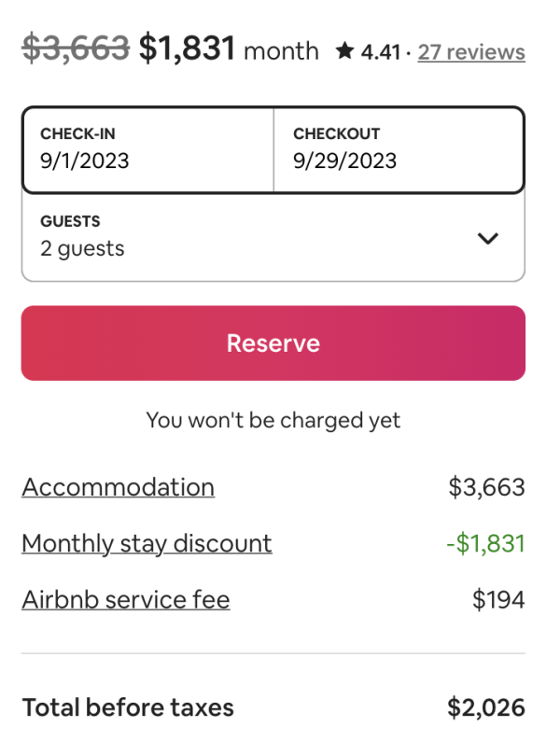This screenshot has width=560, height=741.
Task: Click the "You won't be charged yet" note
Action: (273, 420)
